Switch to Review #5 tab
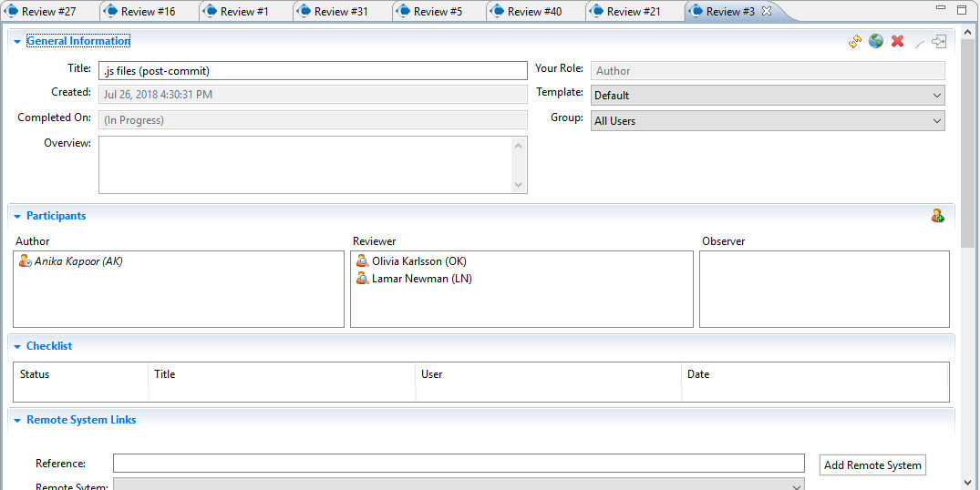This screenshot has height=490, width=980. pyautogui.click(x=438, y=11)
